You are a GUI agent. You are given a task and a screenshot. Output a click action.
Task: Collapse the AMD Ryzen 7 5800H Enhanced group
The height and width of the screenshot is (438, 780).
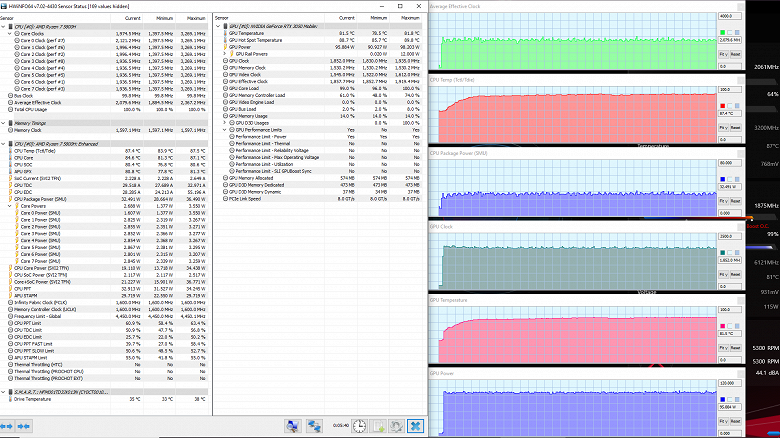tap(3, 144)
